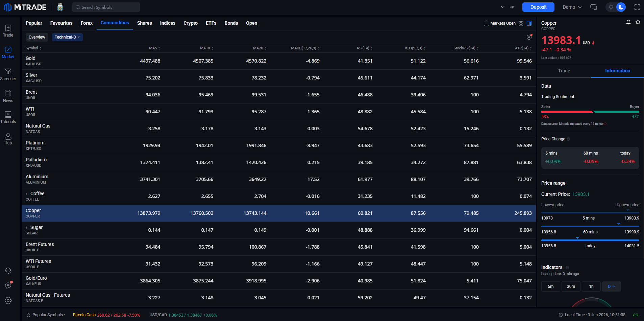
Task: Open the Trade tab in Copper panel
Action: pyautogui.click(x=564, y=71)
